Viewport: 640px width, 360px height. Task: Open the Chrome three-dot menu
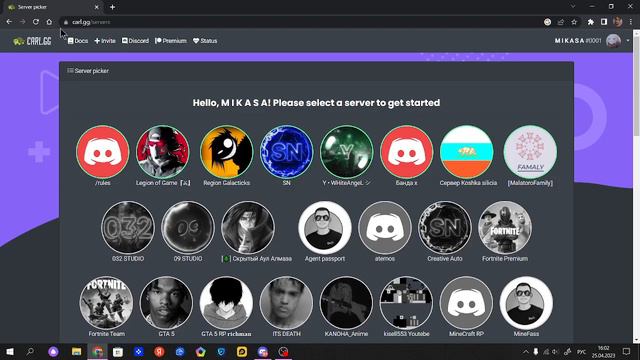click(631, 22)
